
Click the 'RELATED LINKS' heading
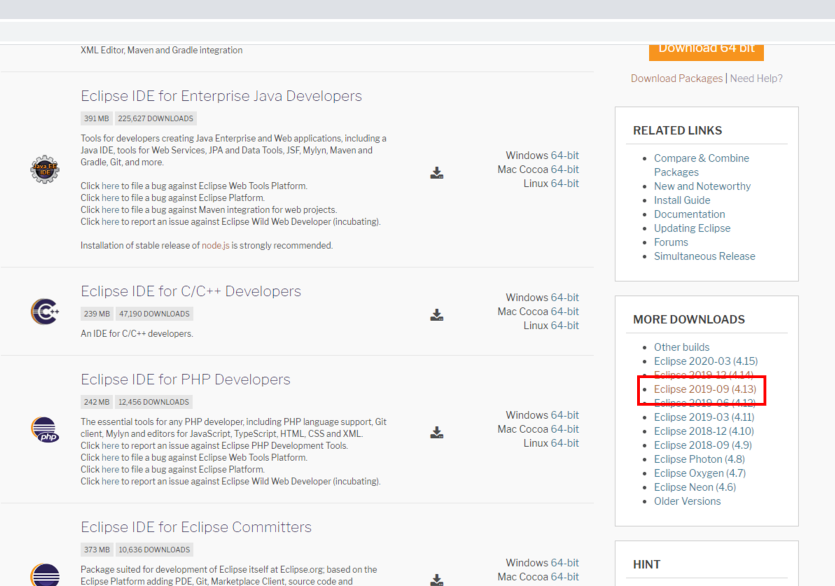tap(677, 131)
